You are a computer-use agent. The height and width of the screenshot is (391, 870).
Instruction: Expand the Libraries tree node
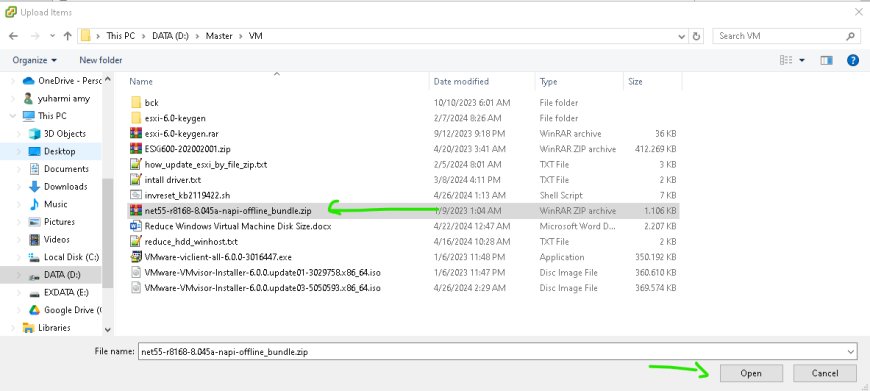pos(13,328)
